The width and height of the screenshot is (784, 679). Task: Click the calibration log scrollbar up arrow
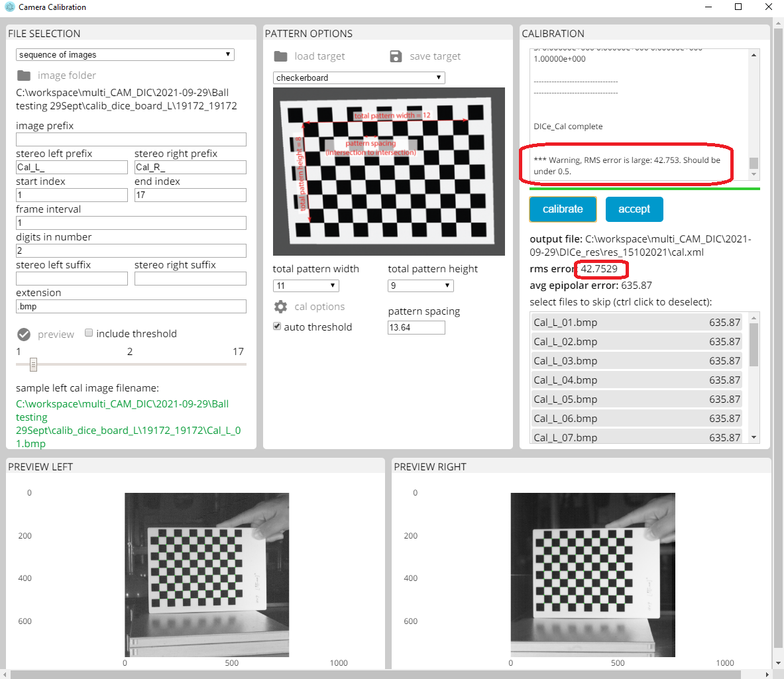click(x=754, y=55)
